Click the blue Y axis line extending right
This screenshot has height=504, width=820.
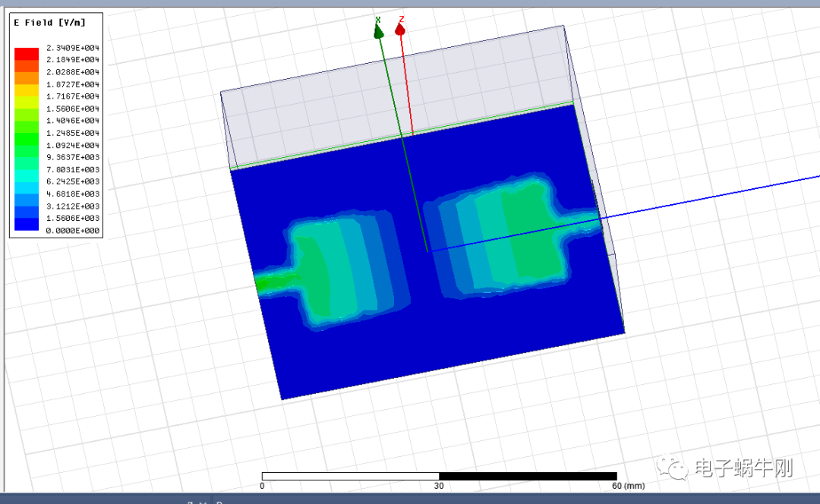[x=721, y=197]
